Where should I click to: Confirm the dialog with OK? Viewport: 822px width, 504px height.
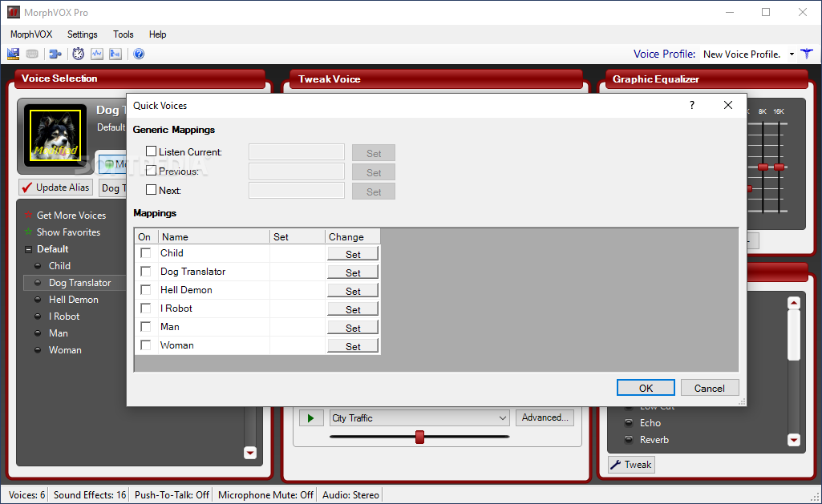click(646, 388)
